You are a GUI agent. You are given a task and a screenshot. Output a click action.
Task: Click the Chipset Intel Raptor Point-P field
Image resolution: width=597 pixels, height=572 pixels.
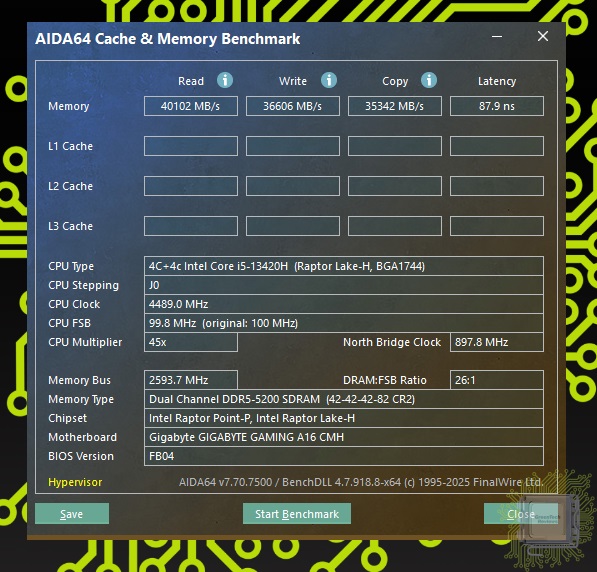[x=344, y=418]
